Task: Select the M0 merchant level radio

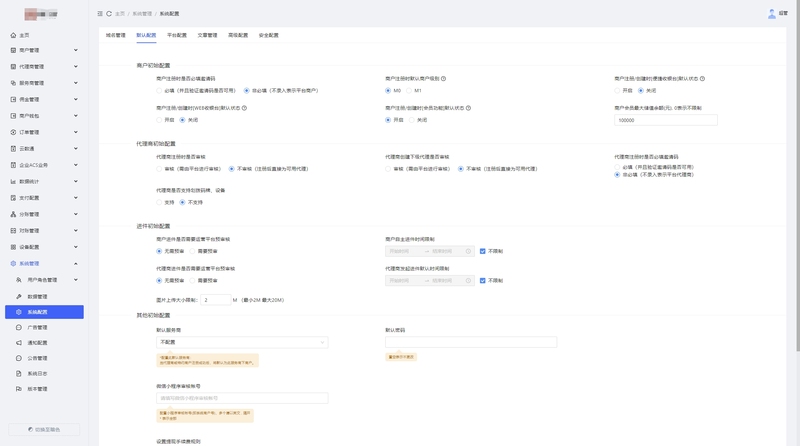Action: [x=388, y=91]
